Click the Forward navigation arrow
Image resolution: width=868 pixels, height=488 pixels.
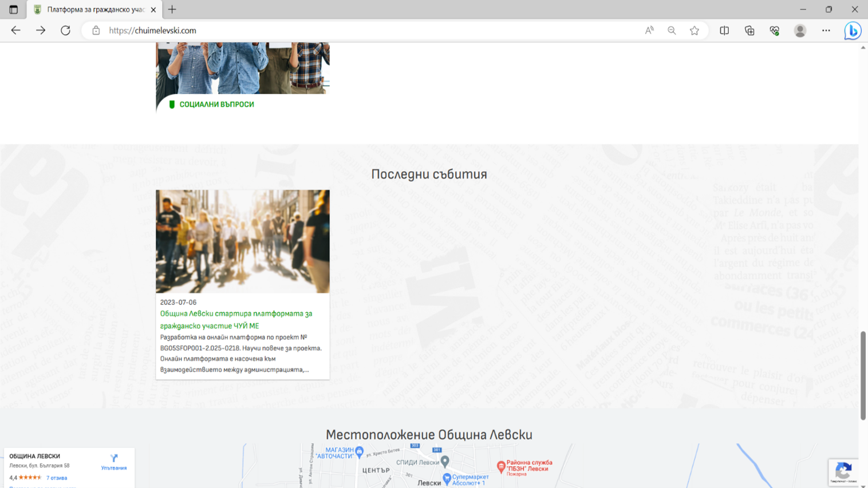(x=41, y=30)
